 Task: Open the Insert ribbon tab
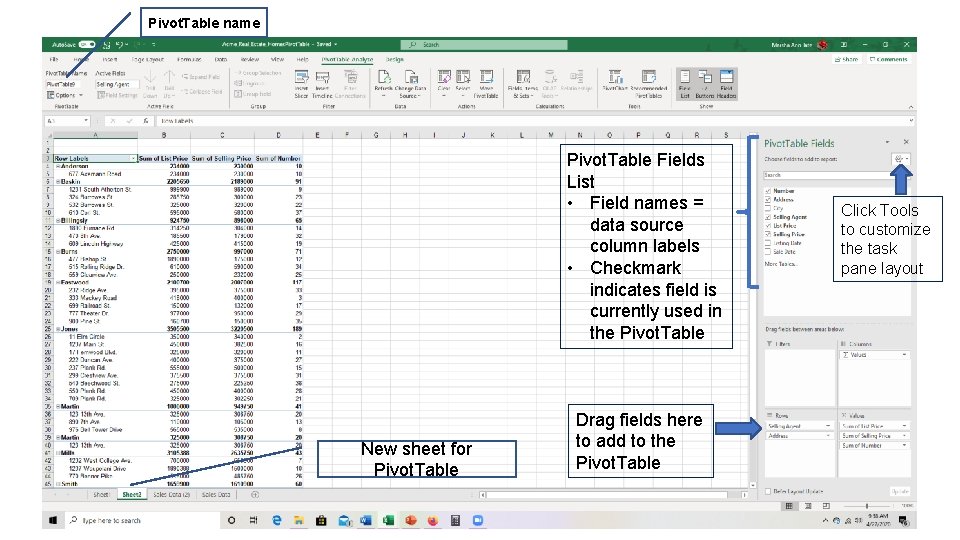tap(110, 59)
